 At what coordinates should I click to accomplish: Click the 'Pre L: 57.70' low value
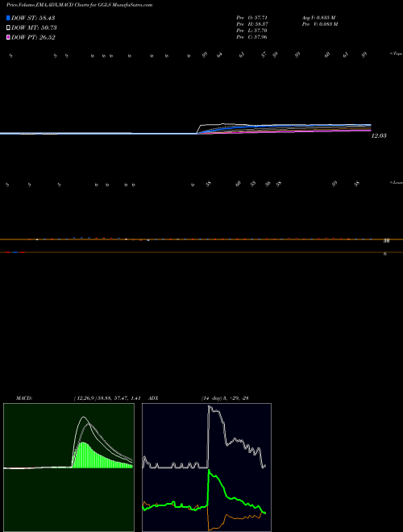point(253,31)
